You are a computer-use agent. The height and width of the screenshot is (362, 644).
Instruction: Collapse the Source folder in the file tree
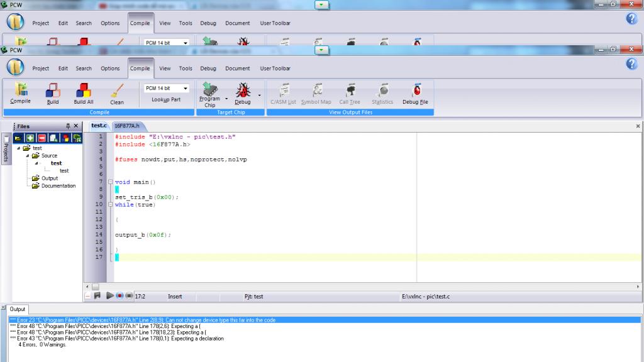click(28, 156)
